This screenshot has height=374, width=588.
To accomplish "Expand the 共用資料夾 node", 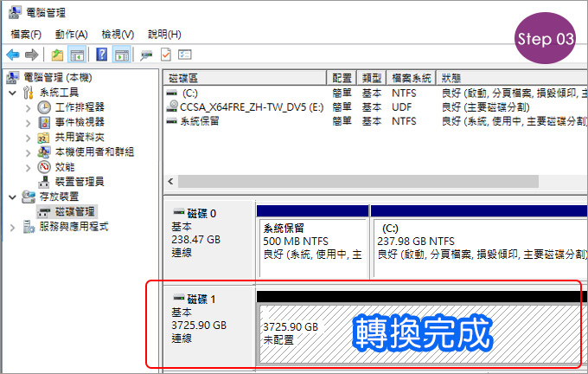I will tap(29, 138).
